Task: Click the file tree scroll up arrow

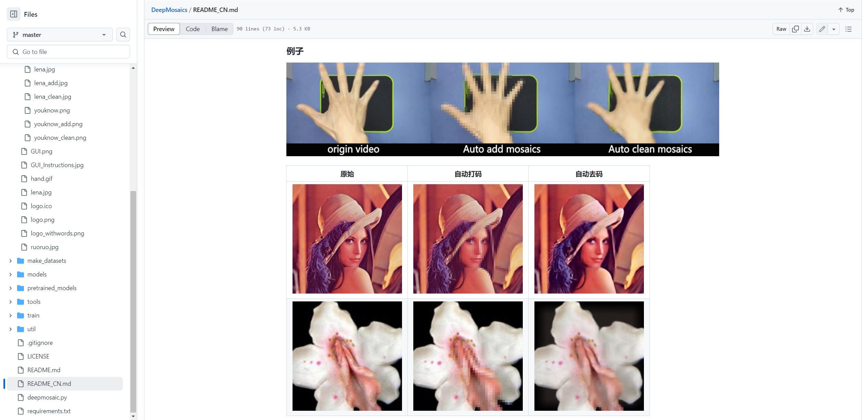Action: [x=133, y=68]
